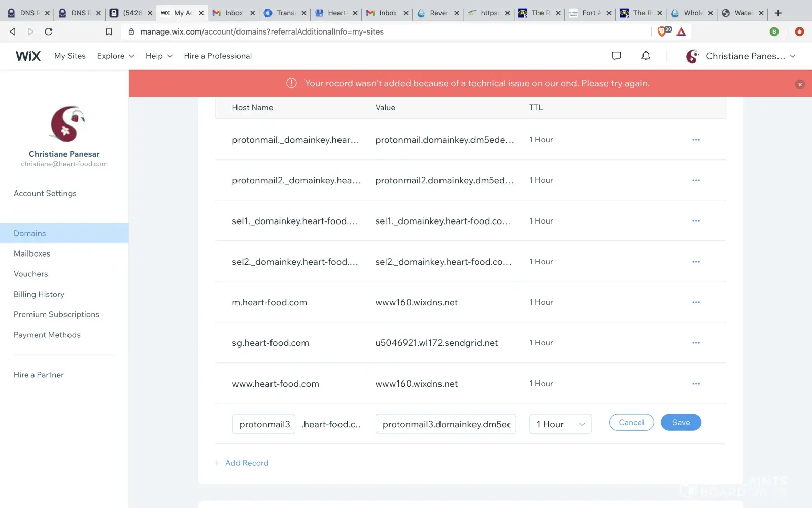Image resolution: width=812 pixels, height=508 pixels.
Task: Expand the TTL 1 Hour dropdown
Action: (x=560, y=424)
